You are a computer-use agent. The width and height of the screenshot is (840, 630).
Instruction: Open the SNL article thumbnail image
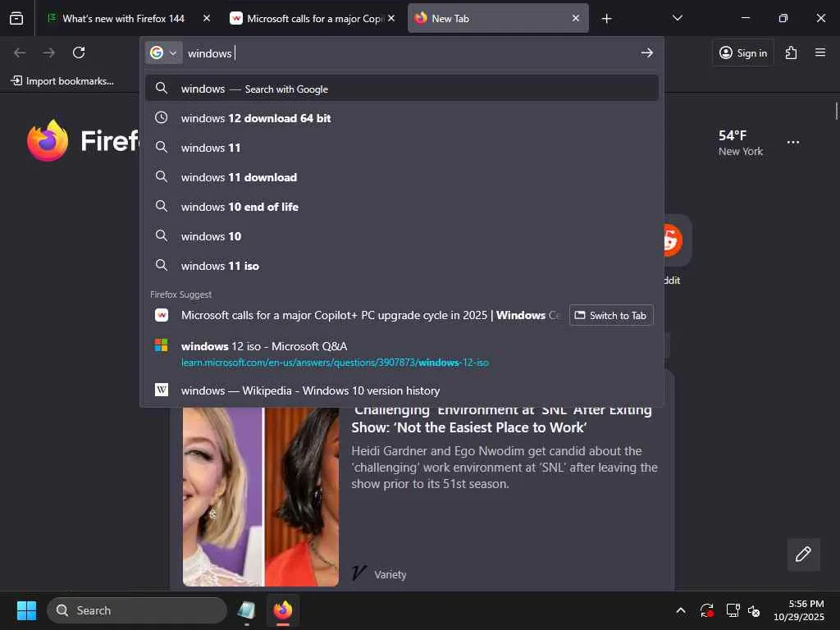click(x=260, y=496)
